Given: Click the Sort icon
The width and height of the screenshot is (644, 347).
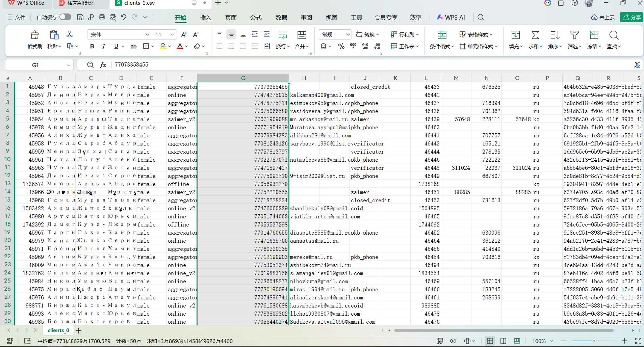Looking at the screenshot, I should point(555,35).
